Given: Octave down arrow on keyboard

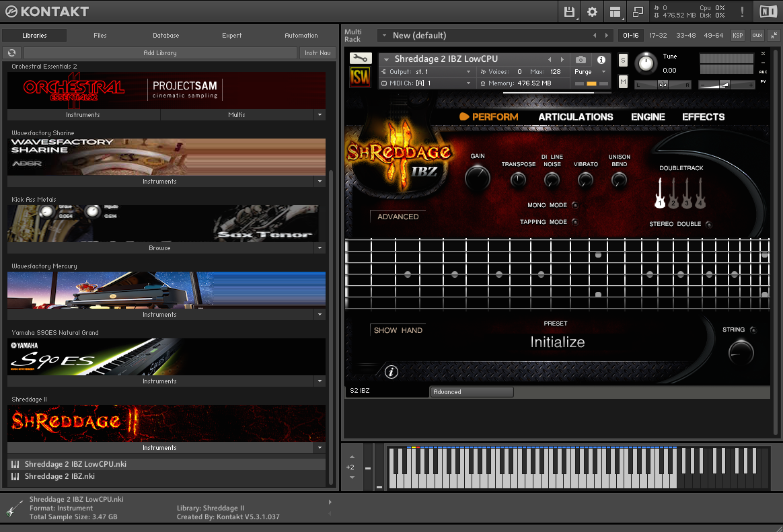Looking at the screenshot, I should [352, 478].
